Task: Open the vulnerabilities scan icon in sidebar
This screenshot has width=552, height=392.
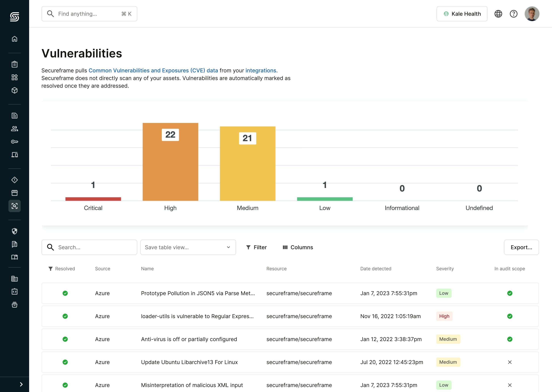Action: tap(15, 206)
